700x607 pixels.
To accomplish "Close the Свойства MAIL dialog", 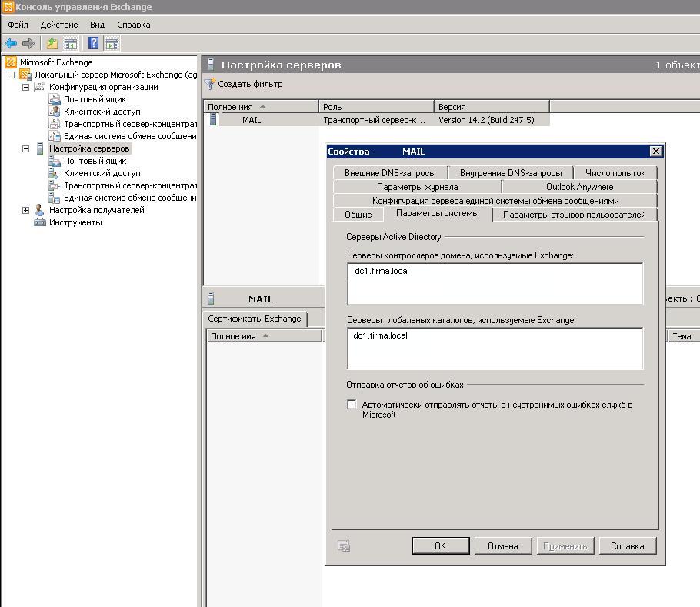I will click(x=655, y=152).
